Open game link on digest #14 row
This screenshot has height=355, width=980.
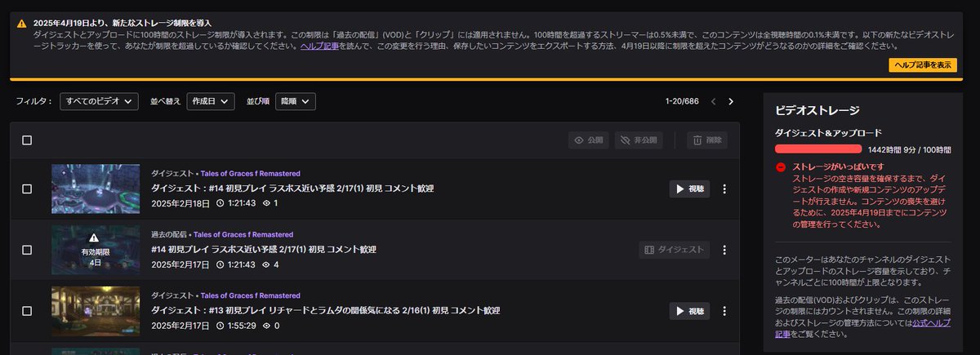click(250, 173)
